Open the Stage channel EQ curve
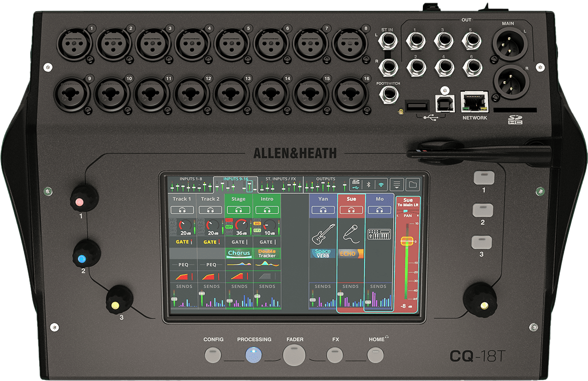Screen dimensions: 588x381 (239, 264)
